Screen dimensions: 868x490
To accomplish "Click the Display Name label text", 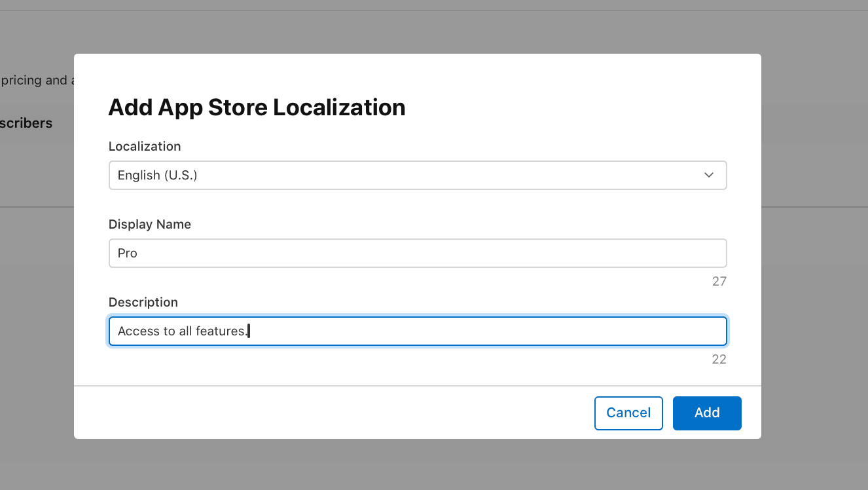I will click(150, 225).
